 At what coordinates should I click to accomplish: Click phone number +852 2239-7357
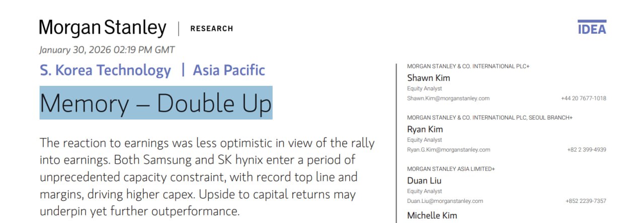tap(586, 201)
